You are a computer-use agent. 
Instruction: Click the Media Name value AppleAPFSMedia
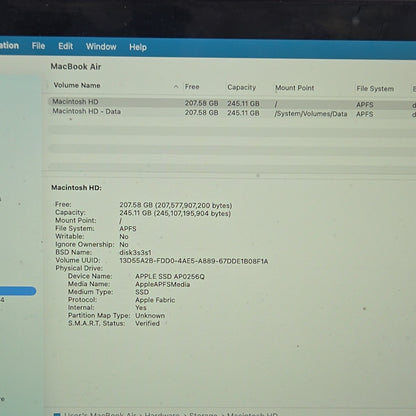tap(163, 284)
